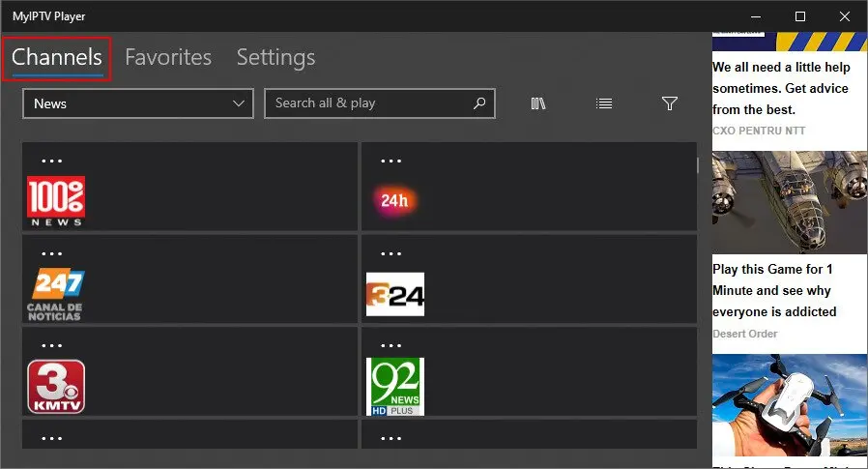This screenshot has height=469, width=868.
Task: Switch to the Favorites tab
Action: coord(168,57)
